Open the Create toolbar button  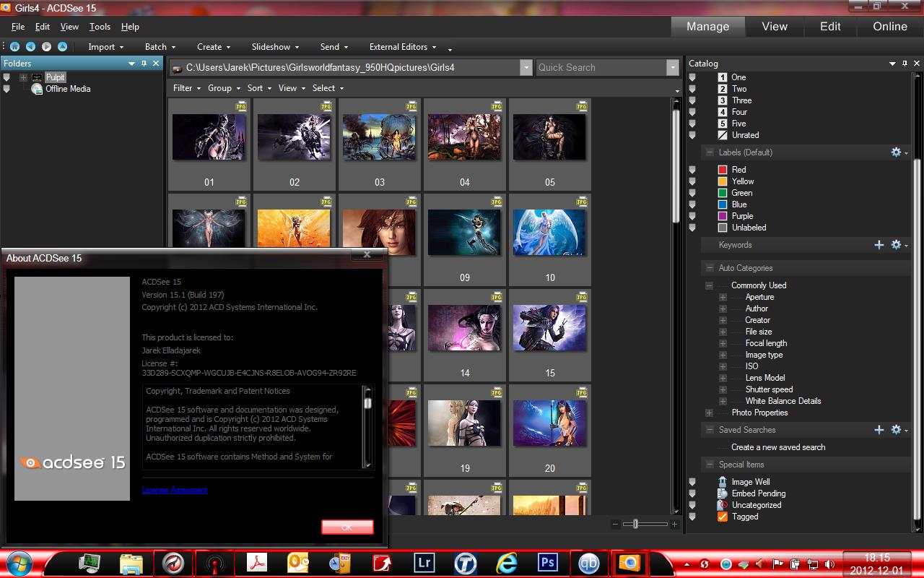coord(213,47)
